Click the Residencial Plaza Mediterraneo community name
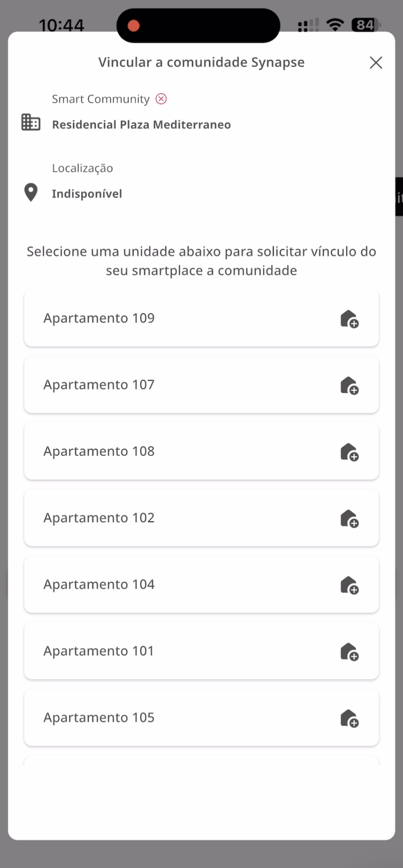403x868 pixels. 141,125
